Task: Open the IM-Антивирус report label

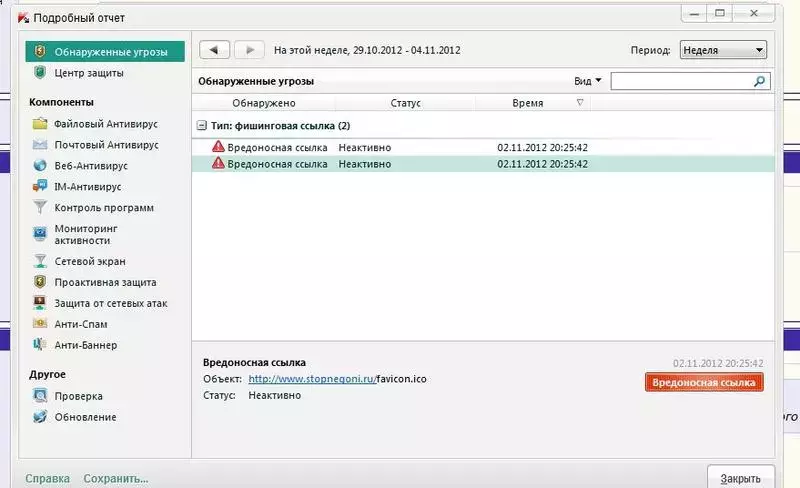Action: [88, 187]
